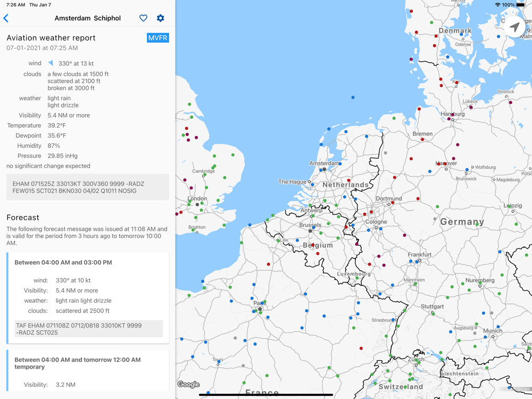Tap 'broken at 3000 ft' cloud line

coord(71,88)
